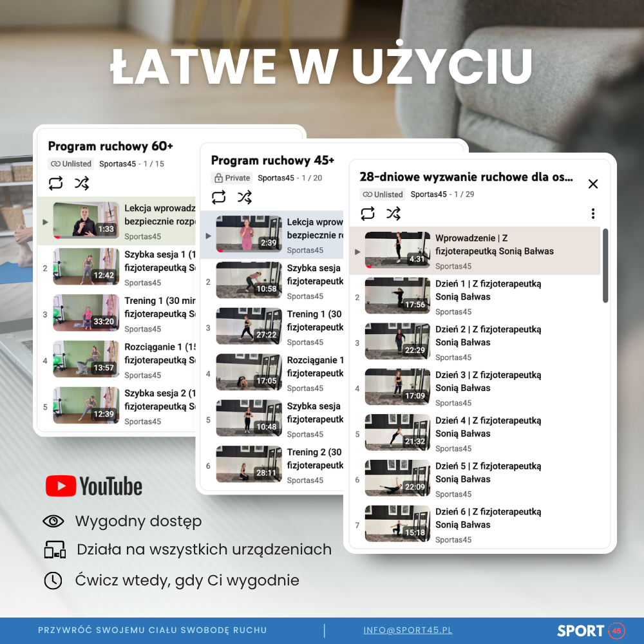
Task: Click the Unlisted badge in 28-dniowe playlist
Action: (383, 194)
